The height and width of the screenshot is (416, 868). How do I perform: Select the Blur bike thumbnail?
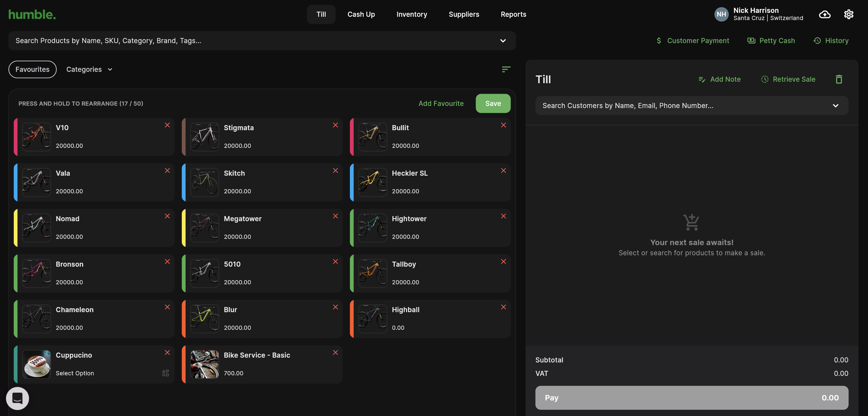pos(204,319)
